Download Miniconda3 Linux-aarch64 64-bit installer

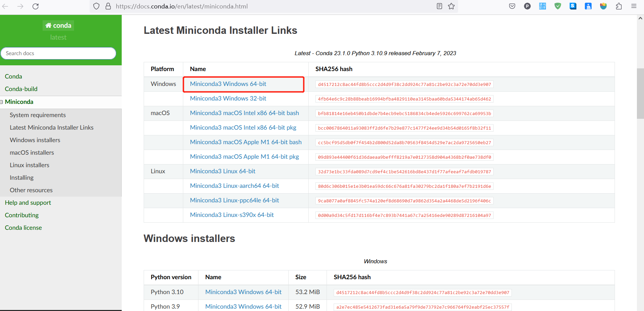pos(235,186)
